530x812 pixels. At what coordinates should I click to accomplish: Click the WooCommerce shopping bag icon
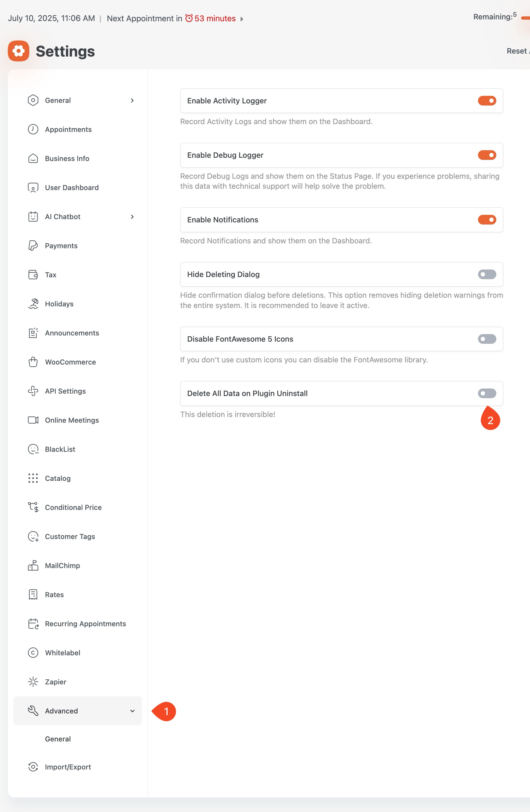click(x=33, y=362)
